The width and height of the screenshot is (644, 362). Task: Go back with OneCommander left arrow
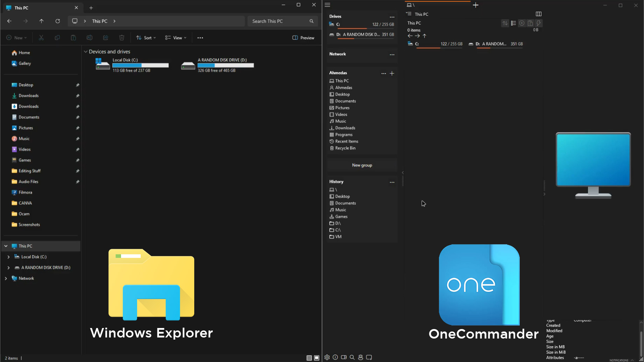point(410,36)
